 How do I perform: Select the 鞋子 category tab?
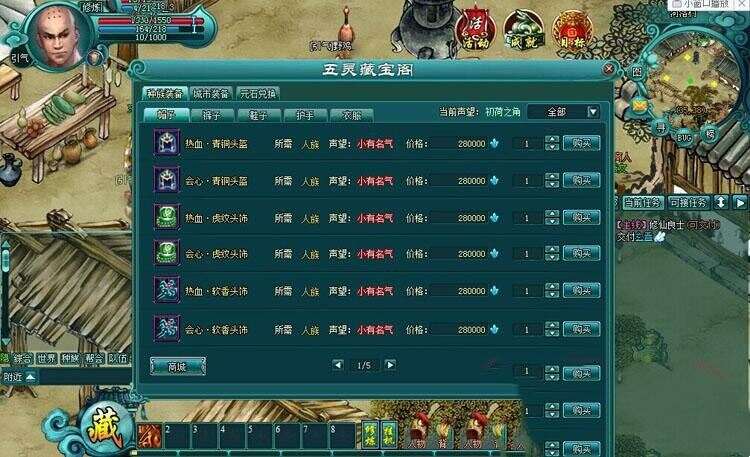tap(258, 115)
